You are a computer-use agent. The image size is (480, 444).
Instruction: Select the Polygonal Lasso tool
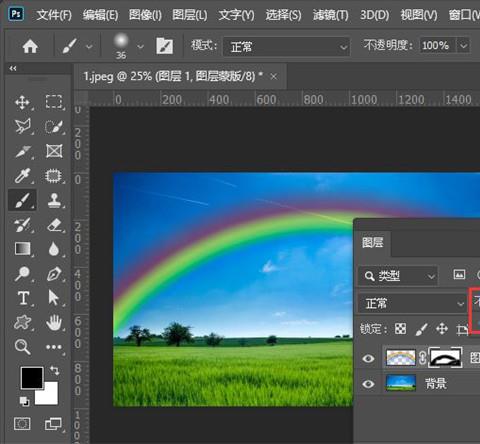coord(22,127)
